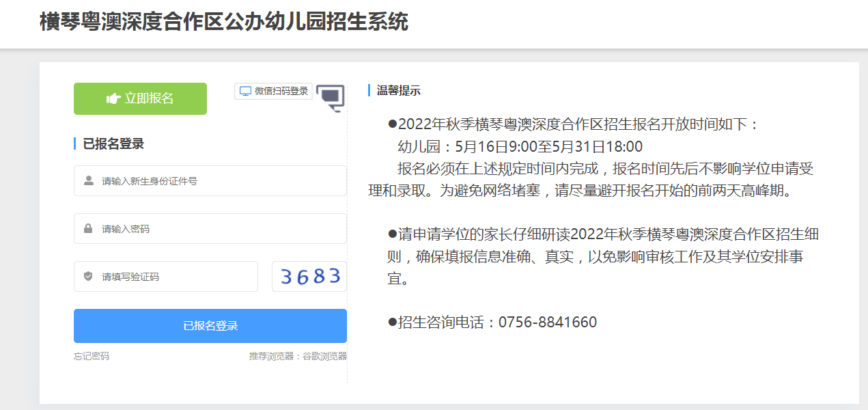868x410 pixels.
Task: Click the blue 已报名登录 button
Action: point(210,326)
